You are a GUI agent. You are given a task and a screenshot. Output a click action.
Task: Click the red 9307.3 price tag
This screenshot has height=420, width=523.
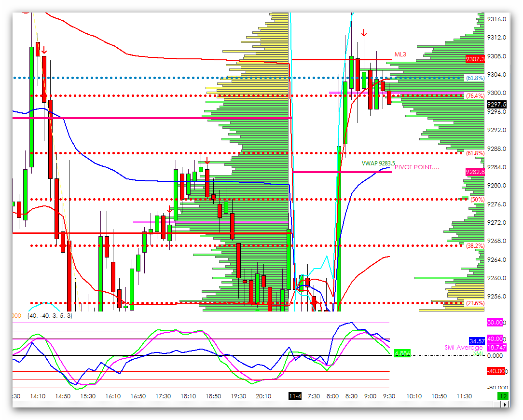(475, 59)
